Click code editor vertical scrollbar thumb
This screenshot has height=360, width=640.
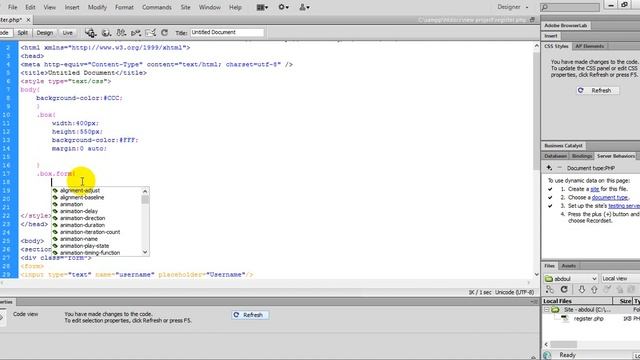click(536, 110)
